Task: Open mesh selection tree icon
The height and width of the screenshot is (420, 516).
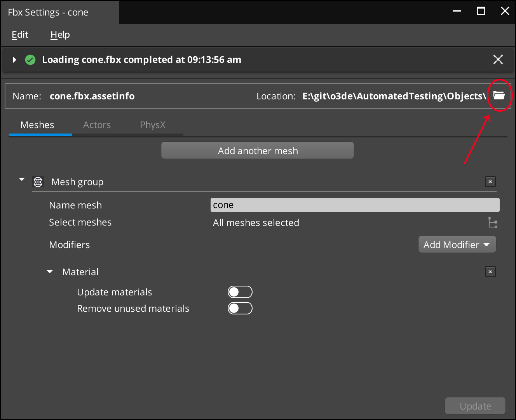Action: [493, 222]
